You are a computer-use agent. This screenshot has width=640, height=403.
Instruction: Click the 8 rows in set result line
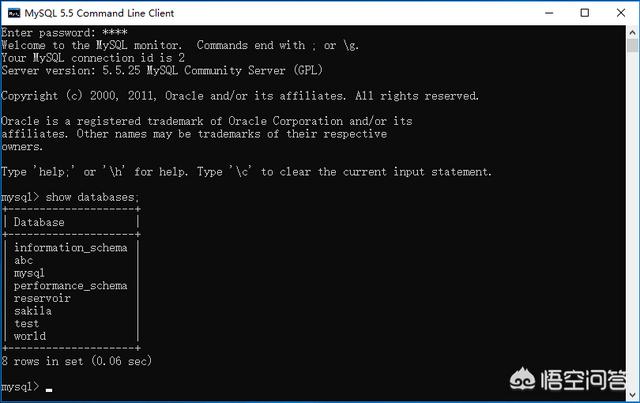point(76,360)
